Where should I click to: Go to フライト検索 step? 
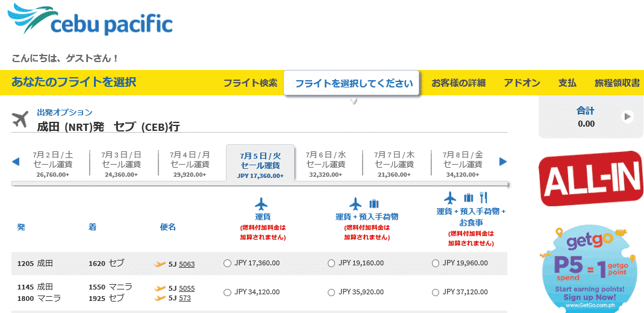[x=250, y=83]
